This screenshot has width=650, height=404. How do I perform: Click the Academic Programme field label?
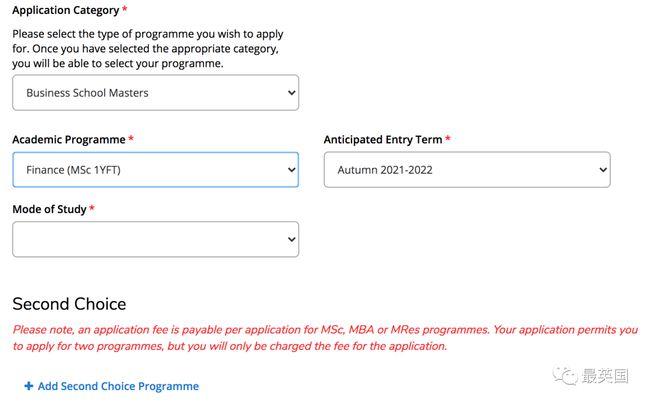(68, 140)
